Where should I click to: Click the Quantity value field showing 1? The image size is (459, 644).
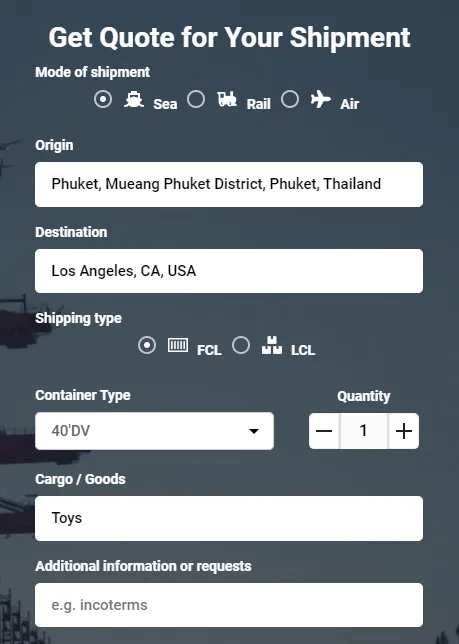point(364,431)
